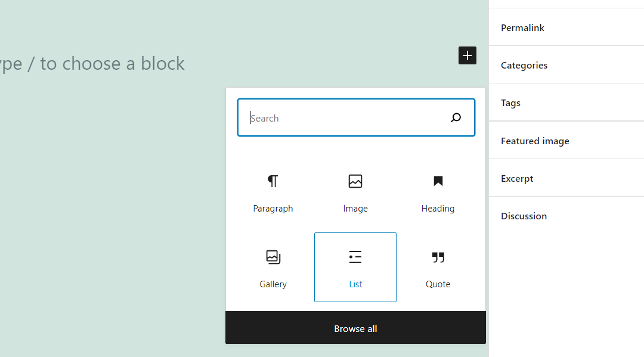The width and height of the screenshot is (644, 357).
Task: Pick the List block icon
Action: click(355, 257)
